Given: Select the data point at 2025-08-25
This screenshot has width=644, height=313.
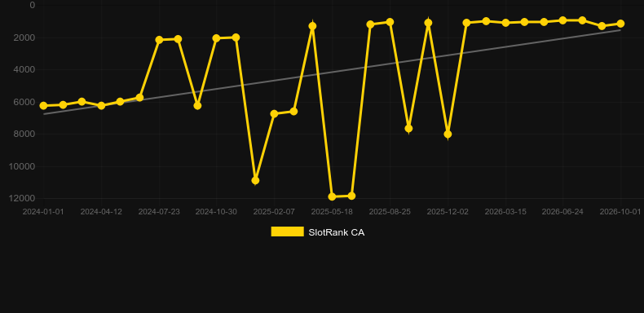Looking at the screenshot, I should coord(390,22).
